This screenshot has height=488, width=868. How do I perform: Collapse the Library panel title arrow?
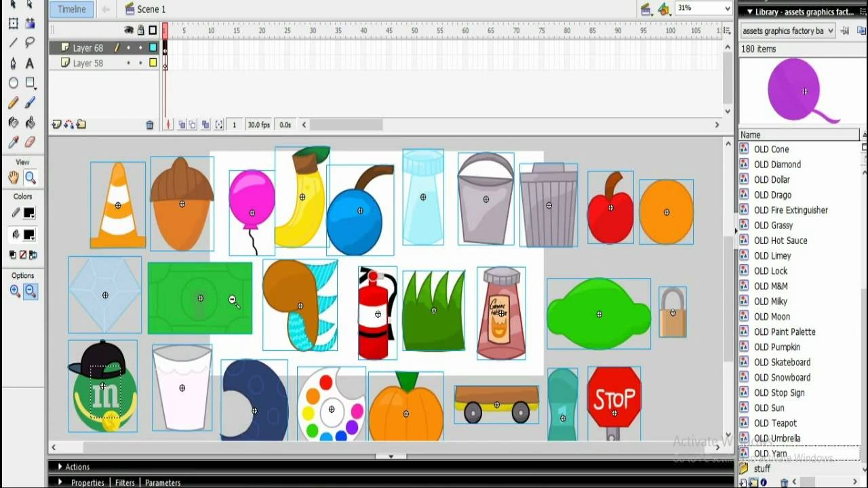pos(749,12)
